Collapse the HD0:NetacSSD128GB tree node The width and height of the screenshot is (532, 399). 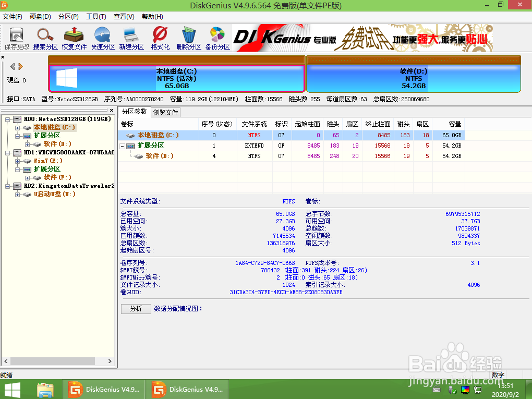pyautogui.click(x=7, y=119)
